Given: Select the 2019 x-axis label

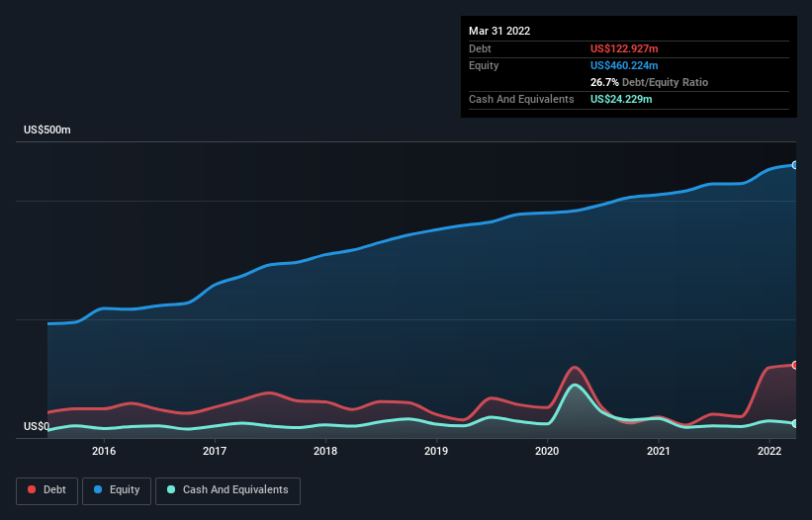Looking at the screenshot, I should [436, 451].
